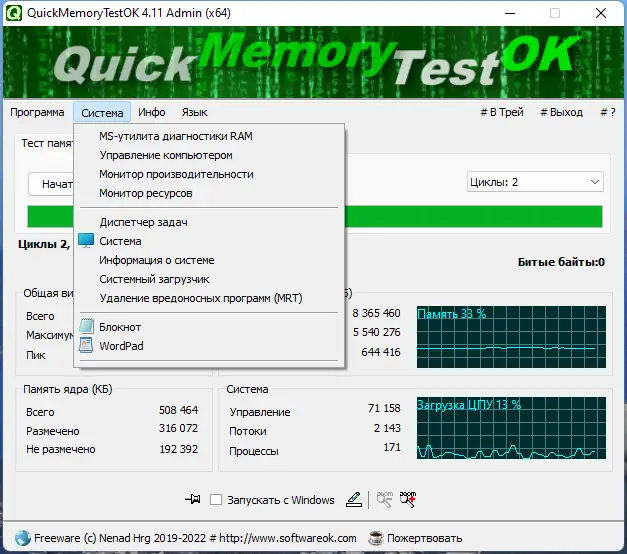The image size is (627, 554).
Task: Click the partly hidden Начать button
Action: pos(51,184)
